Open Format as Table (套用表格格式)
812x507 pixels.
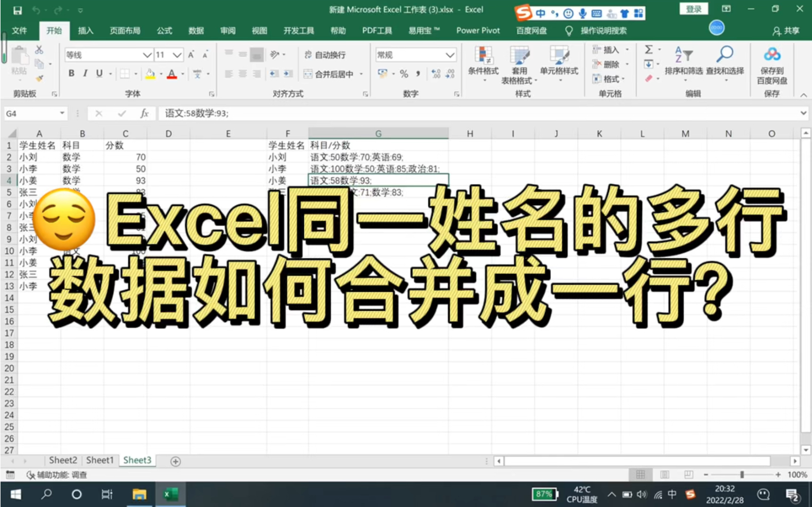pos(519,65)
